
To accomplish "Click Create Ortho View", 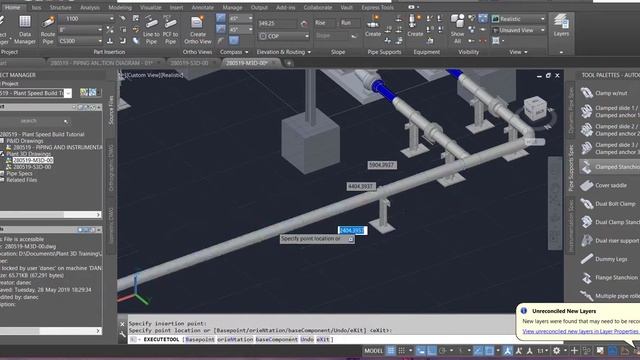I will coord(198,29).
